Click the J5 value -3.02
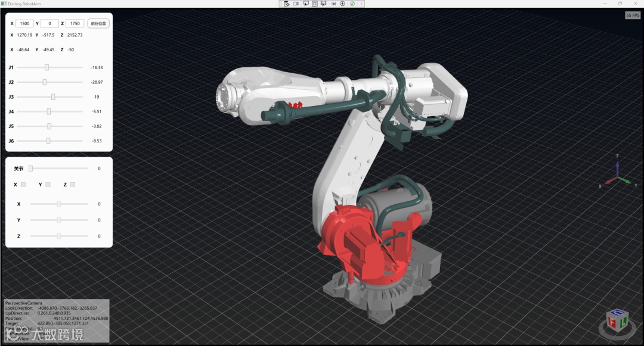The width and height of the screenshot is (644, 346). click(97, 126)
